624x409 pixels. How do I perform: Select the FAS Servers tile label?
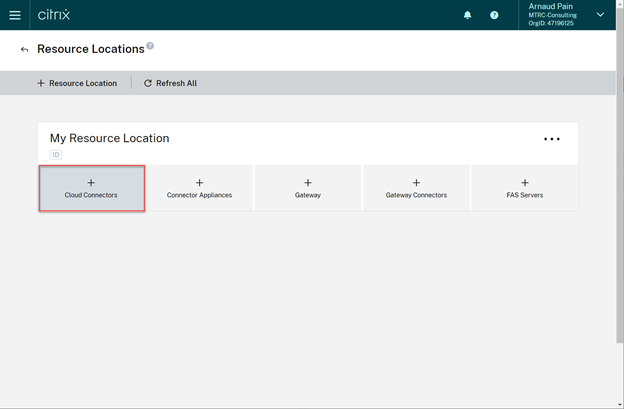point(525,195)
